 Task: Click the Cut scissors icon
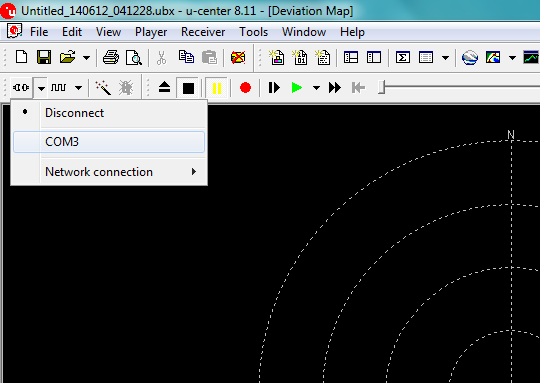(161, 58)
